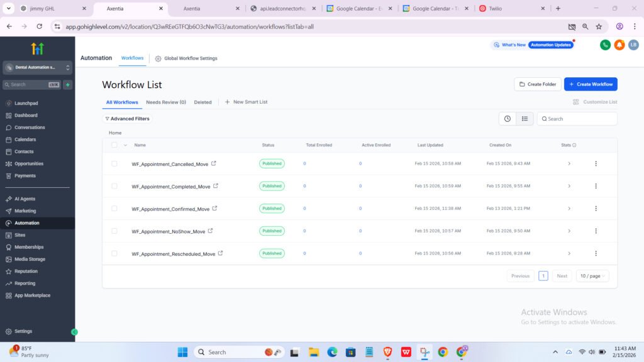Expand stats for WF_Appointment_Completed_Move

(x=569, y=186)
